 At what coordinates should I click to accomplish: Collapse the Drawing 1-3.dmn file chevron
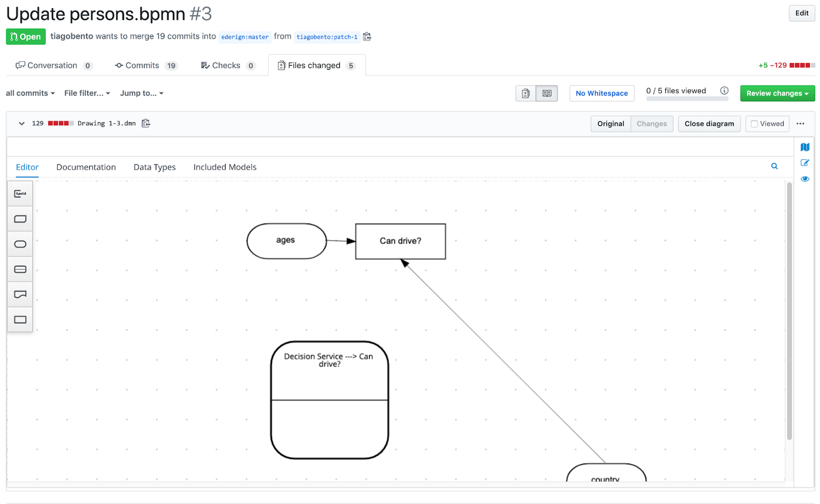click(22, 124)
